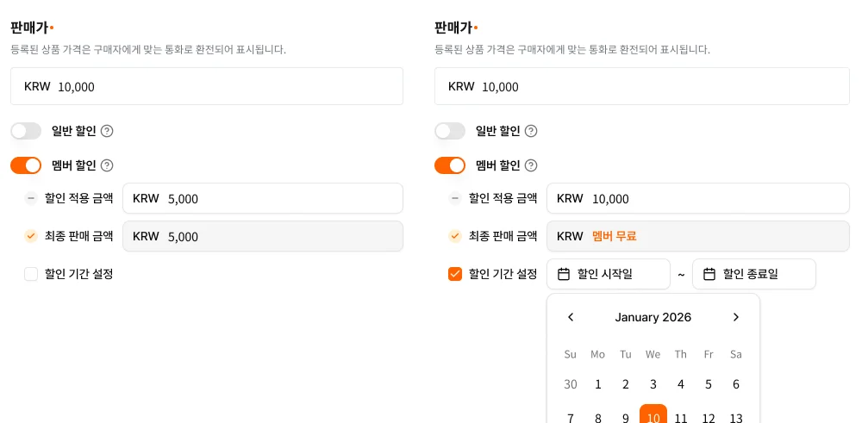
Task: Uncheck the orange 할인 기간 설정 checkbox
Action: pos(455,274)
